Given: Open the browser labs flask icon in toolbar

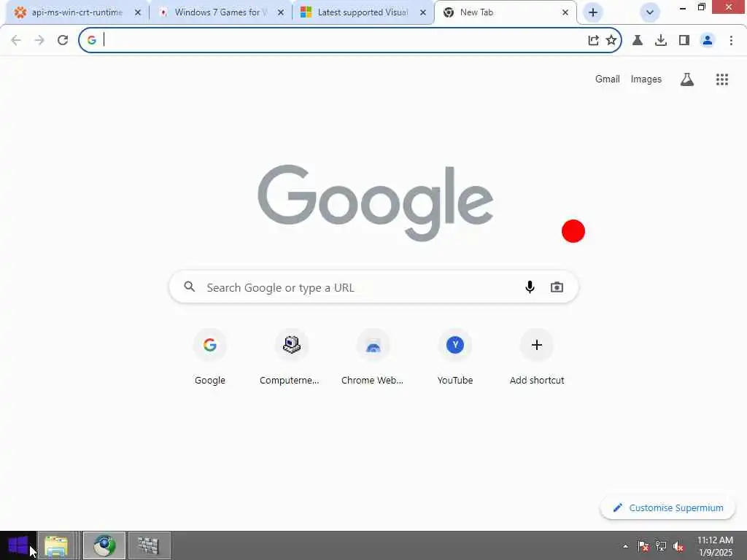Looking at the screenshot, I should [638, 41].
